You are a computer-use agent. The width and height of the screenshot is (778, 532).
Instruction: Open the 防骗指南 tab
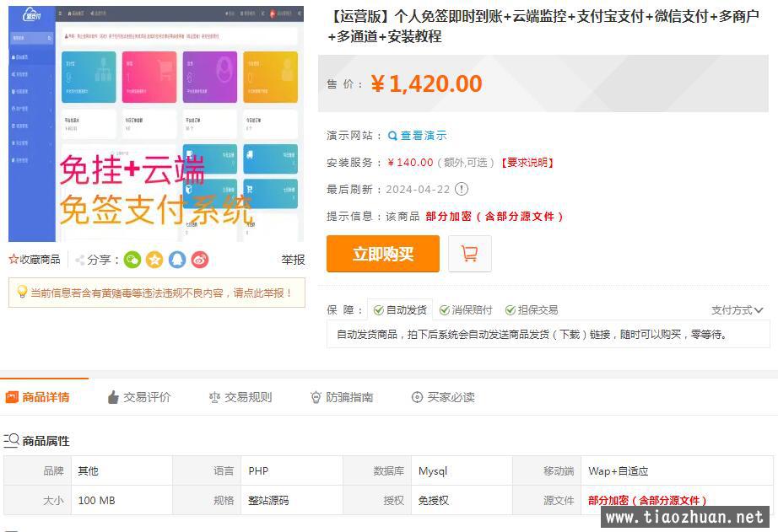342,397
